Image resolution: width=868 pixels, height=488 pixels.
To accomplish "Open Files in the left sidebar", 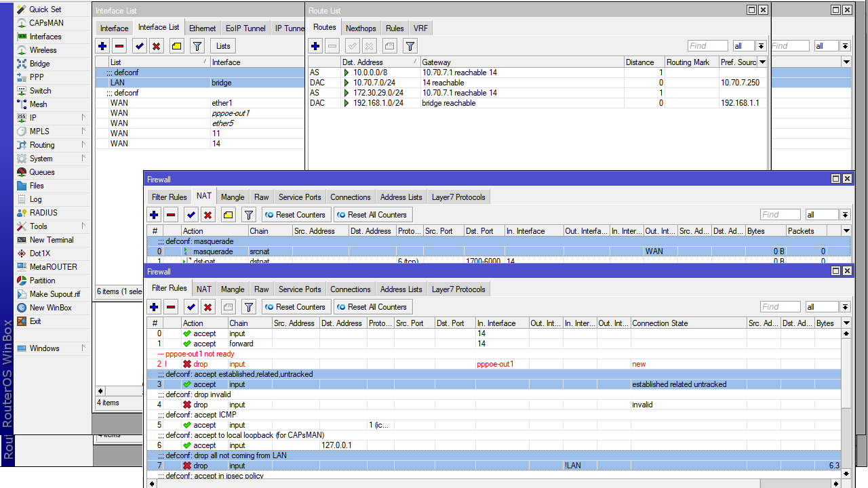I will click(x=37, y=186).
